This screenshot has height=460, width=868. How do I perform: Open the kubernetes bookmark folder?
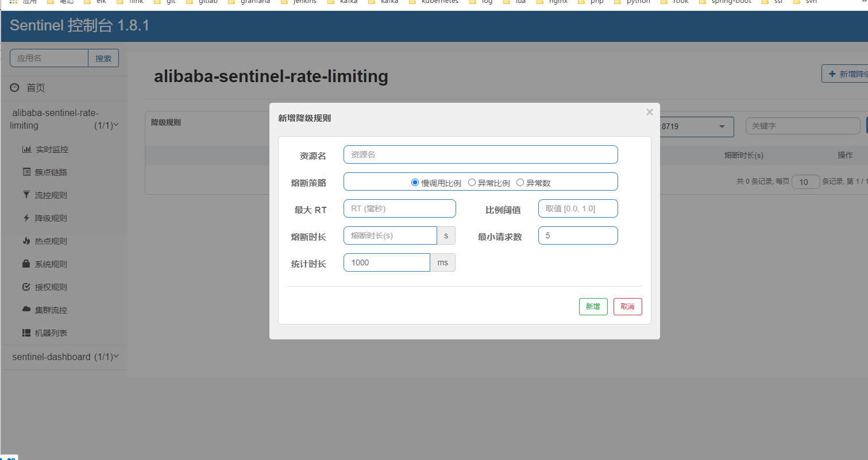(x=433, y=2)
